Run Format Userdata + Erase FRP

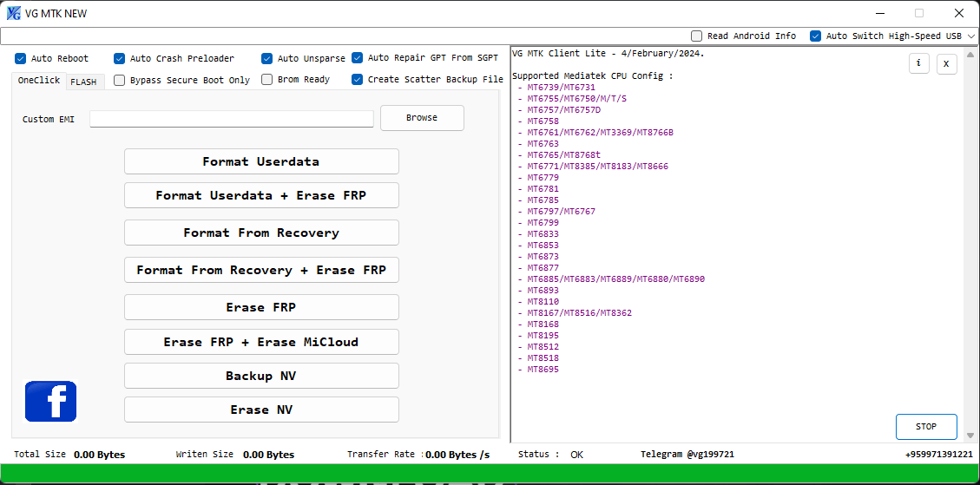[x=261, y=195]
